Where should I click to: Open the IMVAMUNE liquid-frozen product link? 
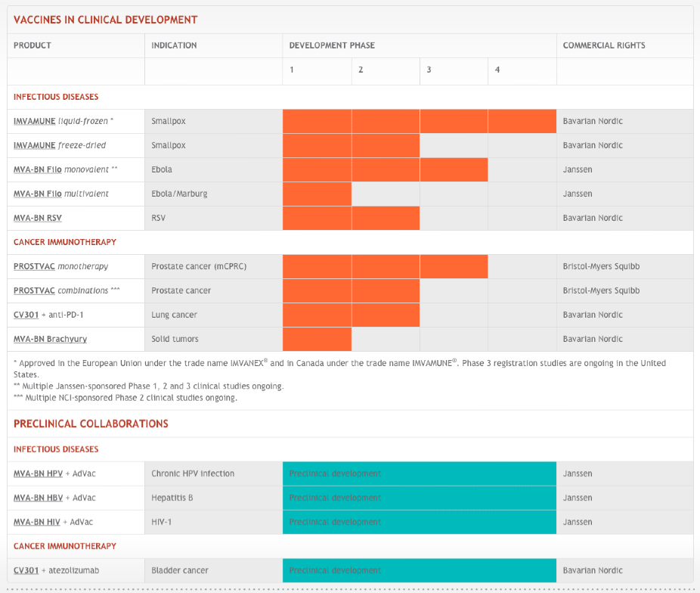[34, 121]
